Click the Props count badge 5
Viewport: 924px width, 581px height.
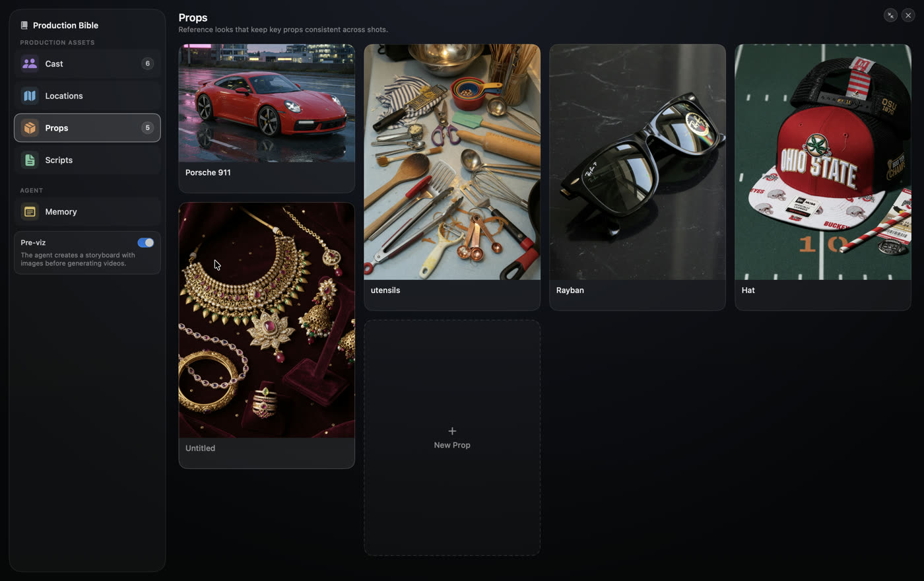[x=147, y=128]
